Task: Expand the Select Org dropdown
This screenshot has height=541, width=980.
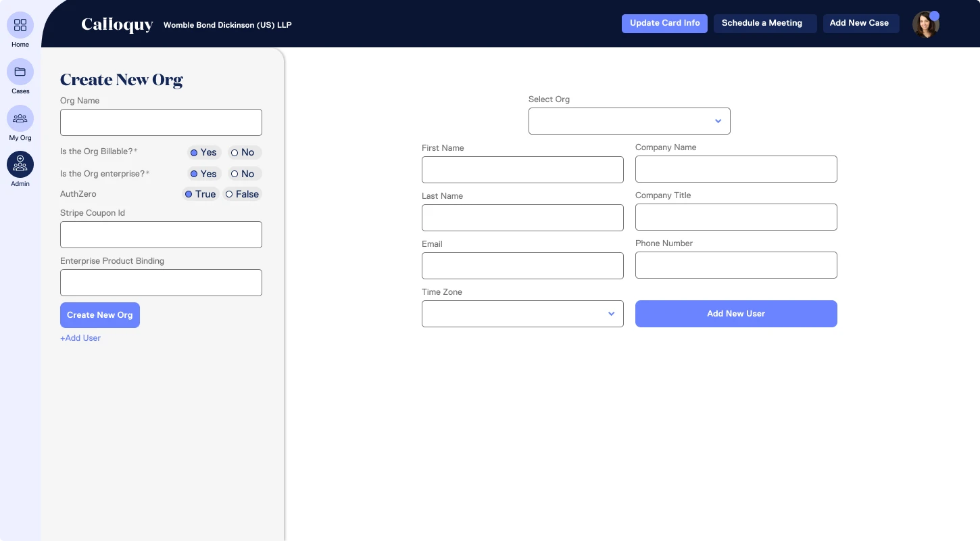Action: 629,121
